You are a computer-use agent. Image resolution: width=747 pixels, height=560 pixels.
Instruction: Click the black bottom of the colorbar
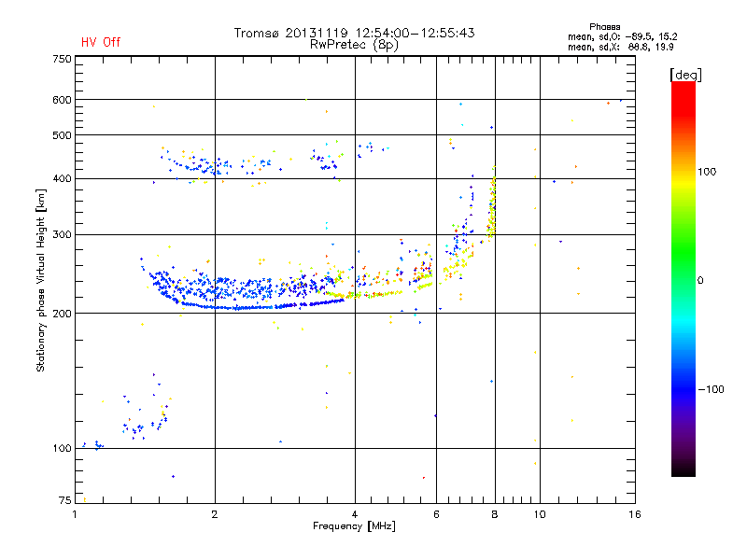(x=684, y=469)
